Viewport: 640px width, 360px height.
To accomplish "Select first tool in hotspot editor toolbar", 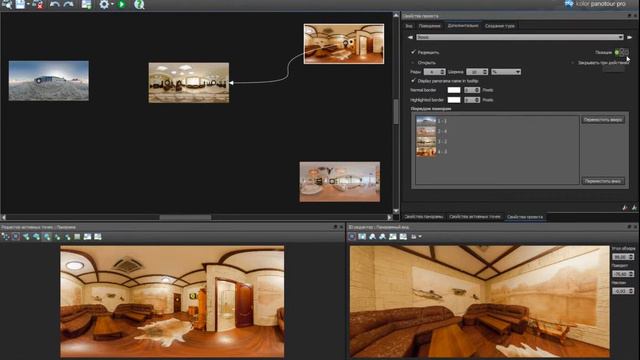I will [5, 236].
